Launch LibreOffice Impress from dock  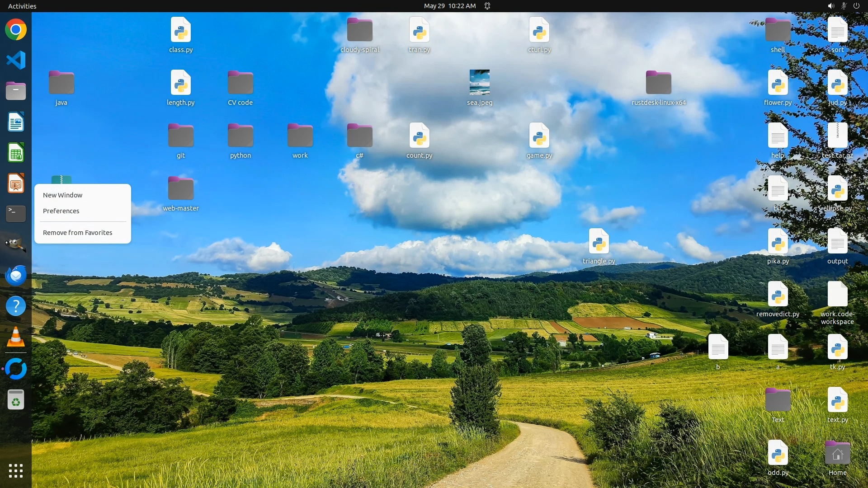pyautogui.click(x=16, y=183)
